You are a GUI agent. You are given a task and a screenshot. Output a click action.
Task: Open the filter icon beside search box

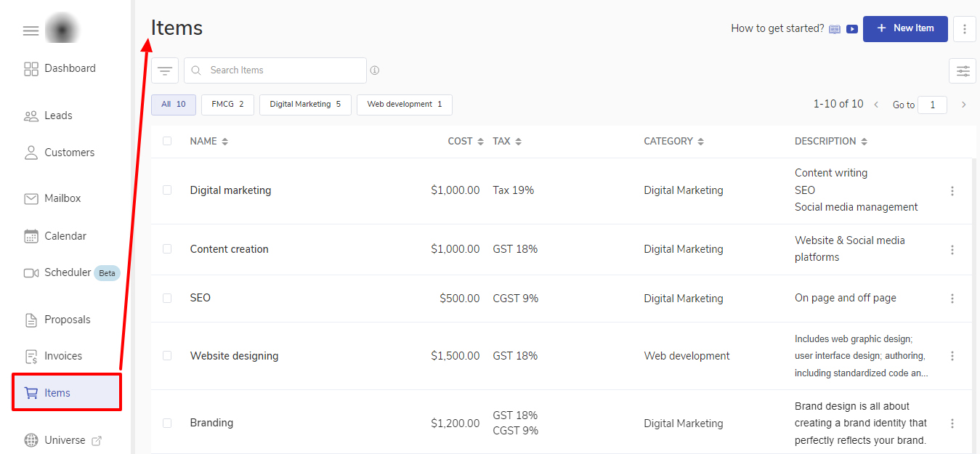(165, 70)
